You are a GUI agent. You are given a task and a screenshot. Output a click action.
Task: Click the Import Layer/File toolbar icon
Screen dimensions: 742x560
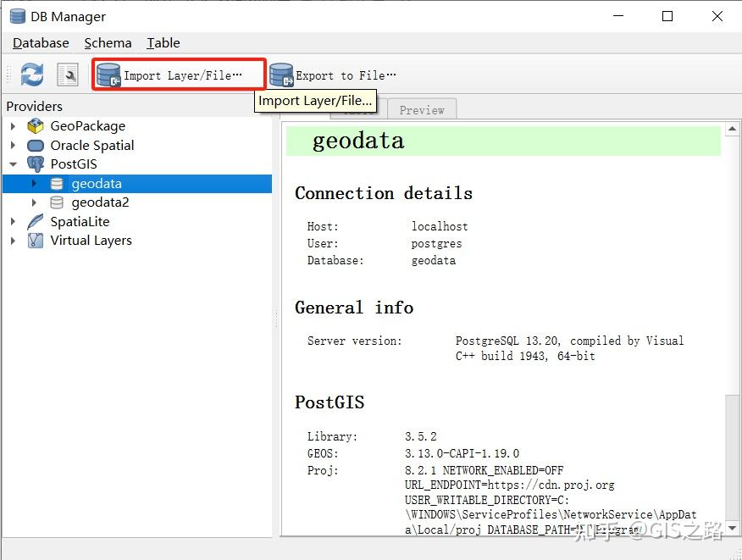[108, 74]
